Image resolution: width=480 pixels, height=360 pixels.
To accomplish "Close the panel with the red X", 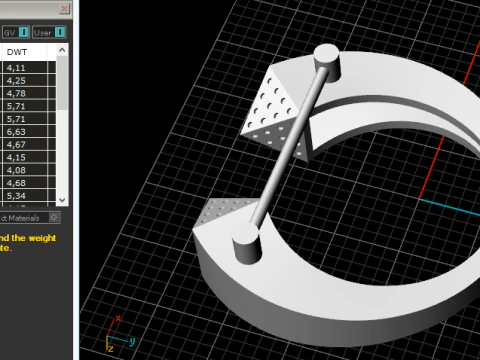I will (64, 8).
